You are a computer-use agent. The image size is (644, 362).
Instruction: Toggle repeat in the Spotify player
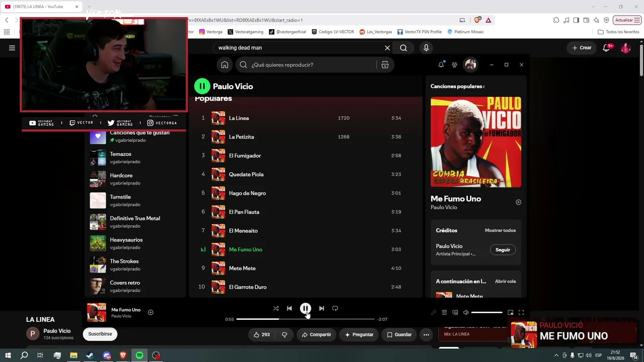(x=335, y=308)
